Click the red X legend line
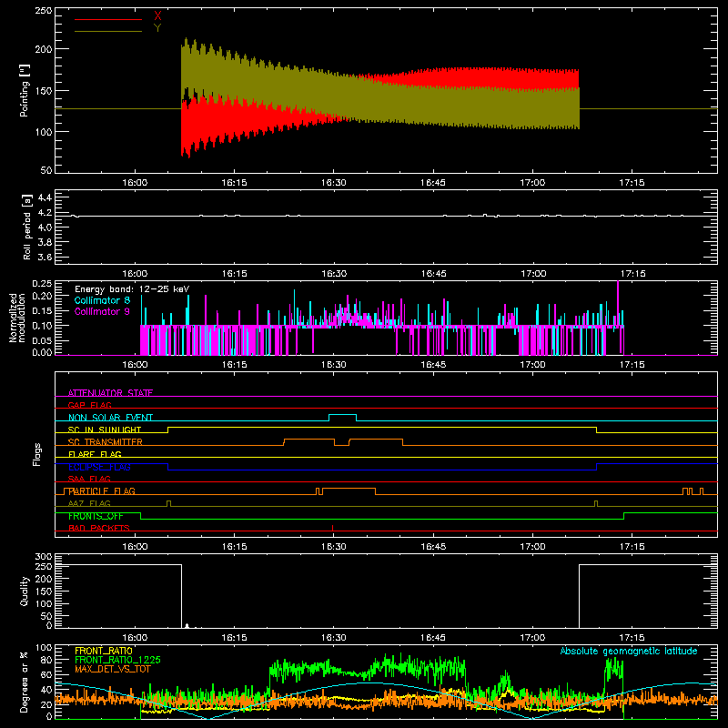 [108, 19]
